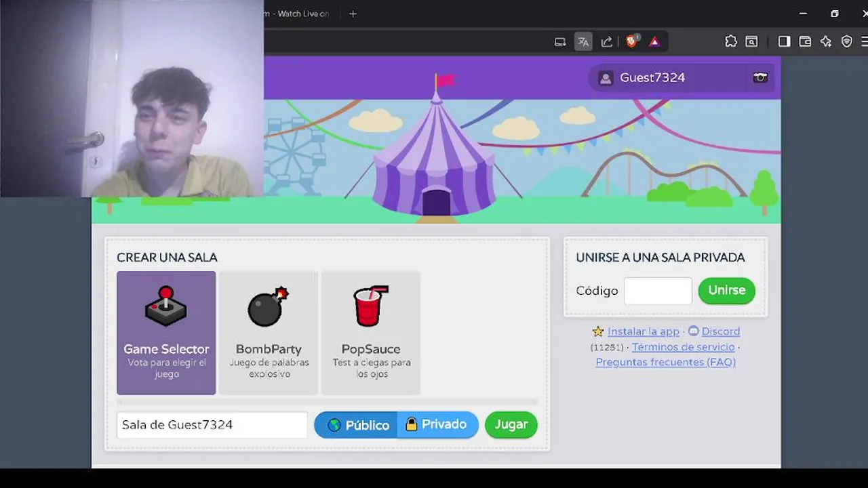Toggle the browser sidebar panel icon
Image resolution: width=868 pixels, height=488 pixels.
pos(784,41)
